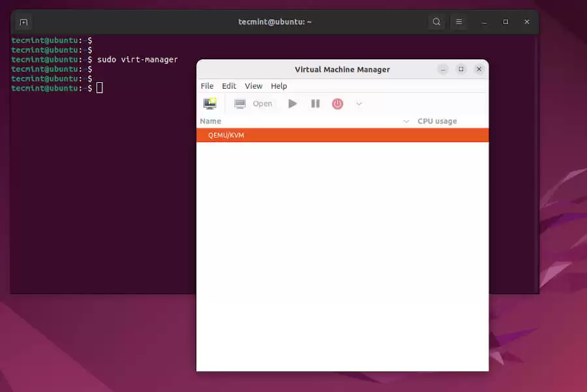587x392 pixels.
Task: Click the Pause virtual machine icon
Action: pyautogui.click(x=315, y=103)
